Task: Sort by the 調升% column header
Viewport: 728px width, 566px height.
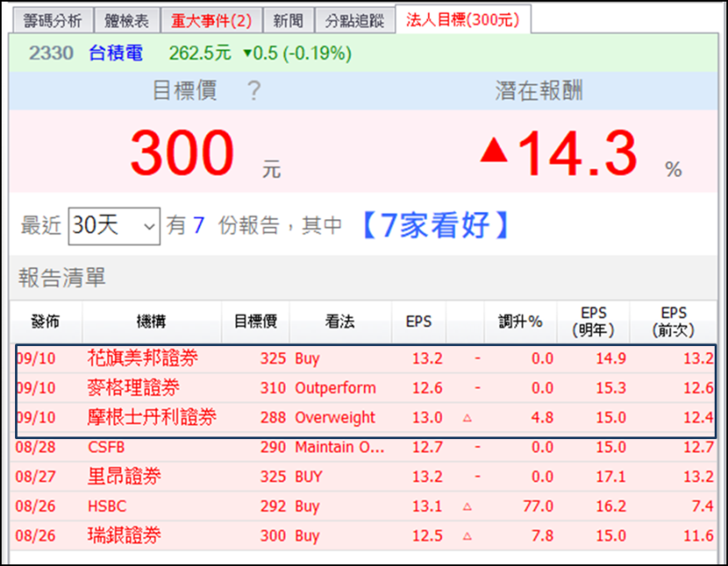Action: coord(520,321)
